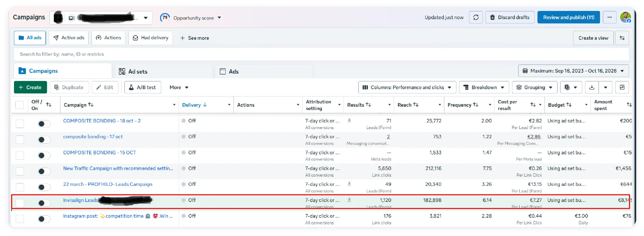Screen dimensions: 644x236
Task: Open the Grouping dropdown
Action: pyautogui.click(x=535, y=87)
